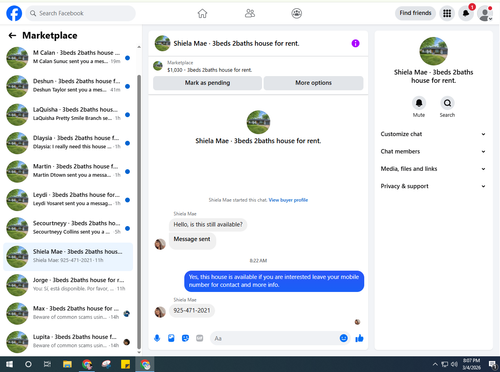Click the Search Facebook field

(81, 13)
